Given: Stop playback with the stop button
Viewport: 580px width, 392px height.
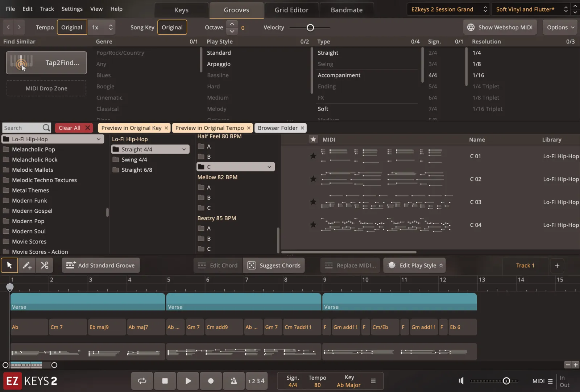Looking at the screenshot, I should click(x=165, y=381).
